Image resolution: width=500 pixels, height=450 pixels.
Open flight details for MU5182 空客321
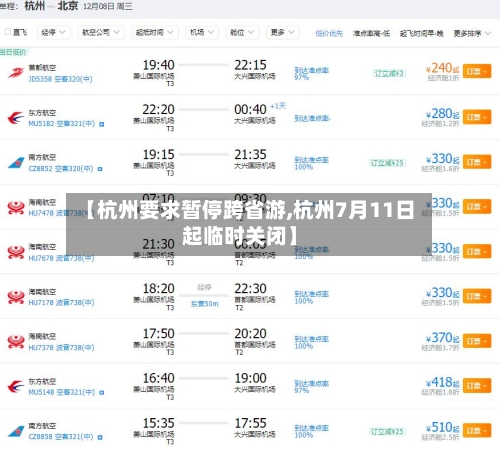tap(62, 124)
